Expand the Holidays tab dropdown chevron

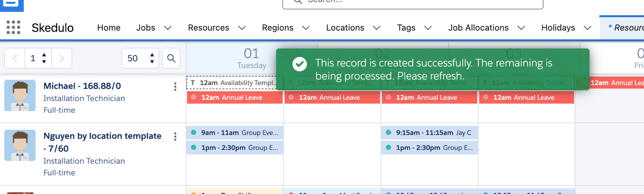click(x=588, y=28)
